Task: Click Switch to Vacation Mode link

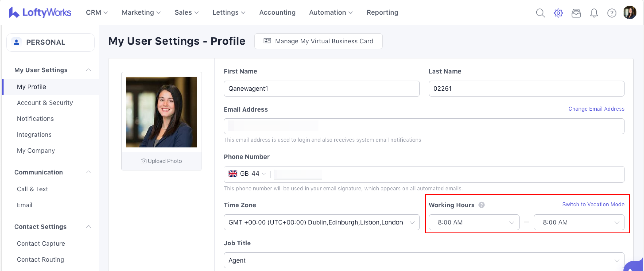Action: pos(593,204)
